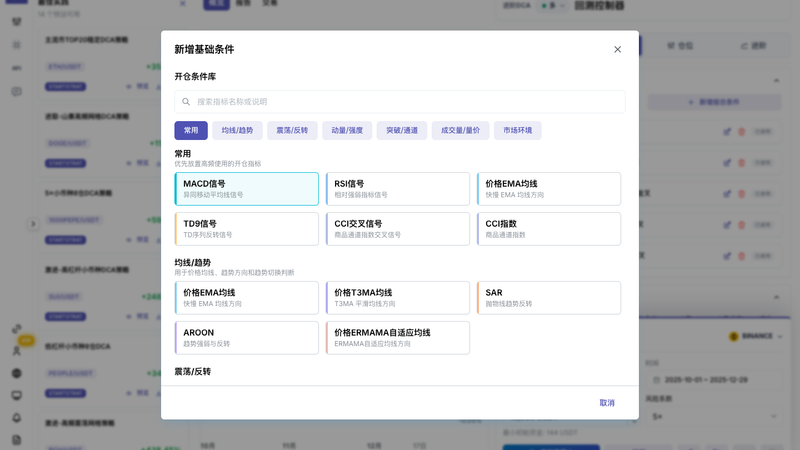Screen dimensions: 800x450
Task: Select 价格EMA均线 card under 均线/趋势 section
Action: (246, 298)
